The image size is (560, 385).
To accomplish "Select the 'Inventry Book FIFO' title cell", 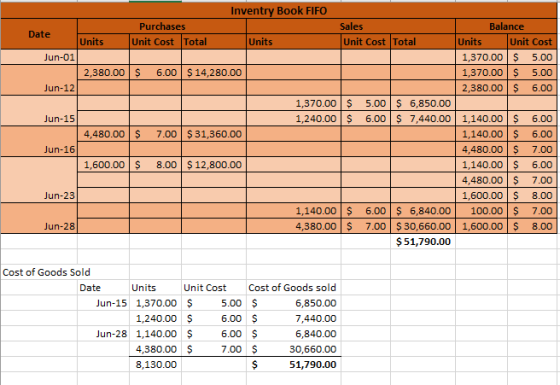I will coord(279,11).
